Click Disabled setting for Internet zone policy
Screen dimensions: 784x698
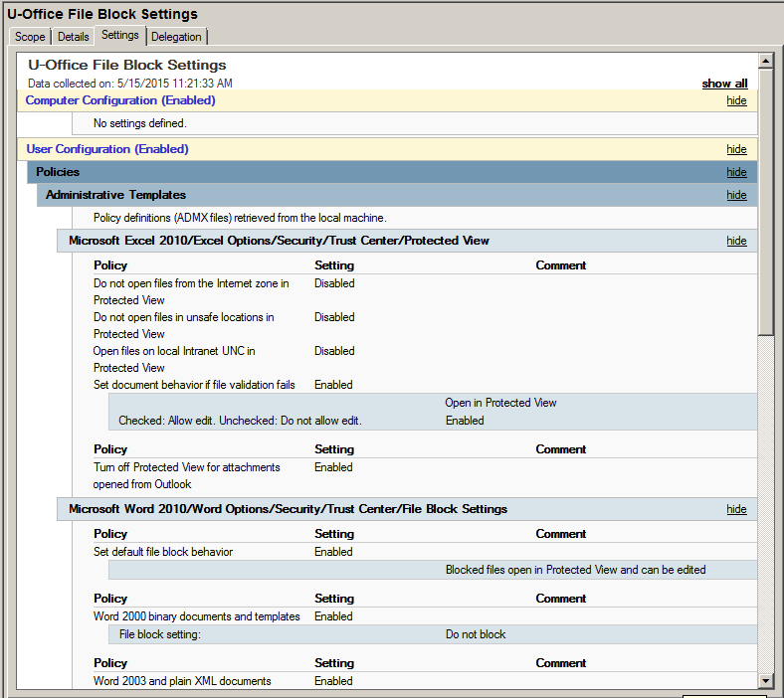click(334, 283)
